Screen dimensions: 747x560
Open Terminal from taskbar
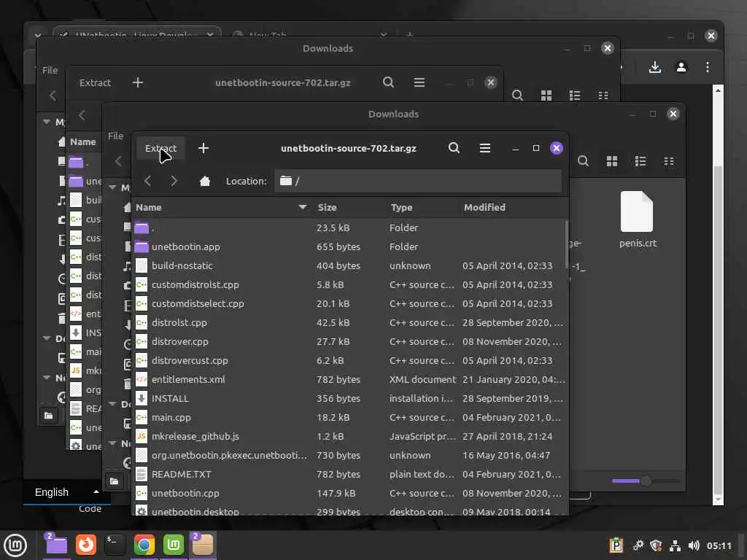pyautogui.click(x=115, y=545)
